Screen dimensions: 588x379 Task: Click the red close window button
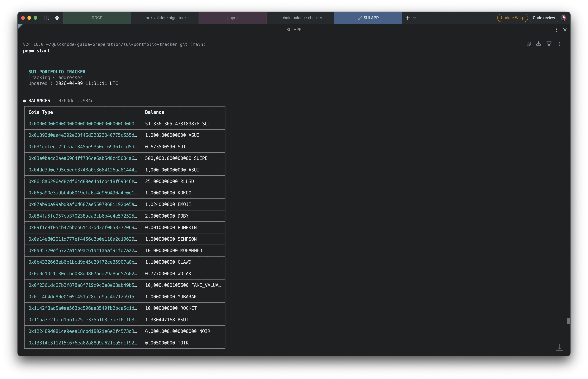[23, 18]
